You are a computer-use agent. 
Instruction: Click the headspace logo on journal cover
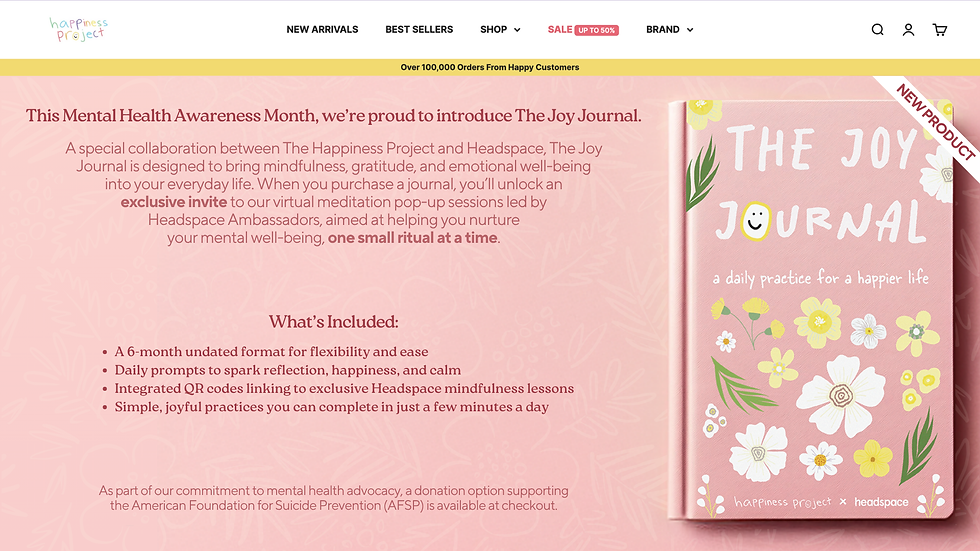click(881, 502)
